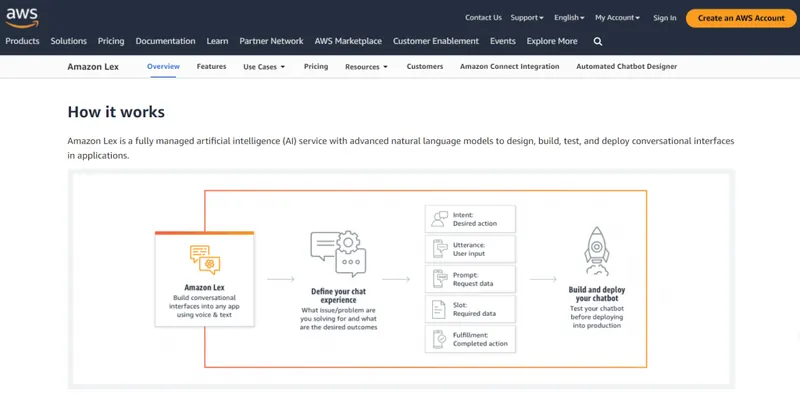Viewport: 800px width, 394px height.
Task: Switch to the Features tab
Action: click(x=211, y=66)
